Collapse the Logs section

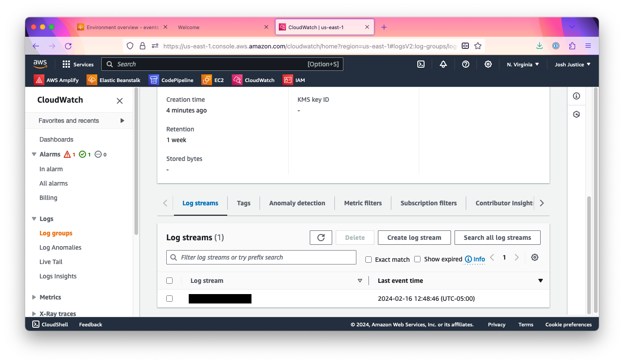34,219
